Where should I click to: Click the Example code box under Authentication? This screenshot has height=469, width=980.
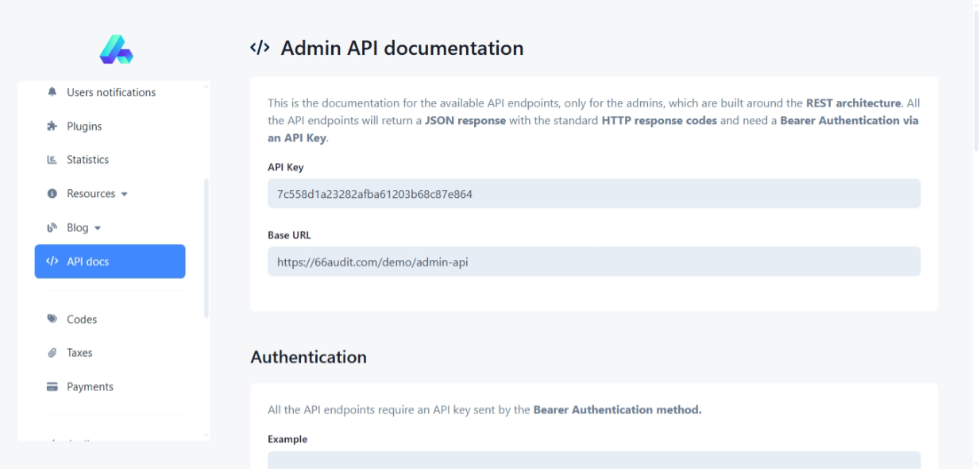[x=593, y=460]
